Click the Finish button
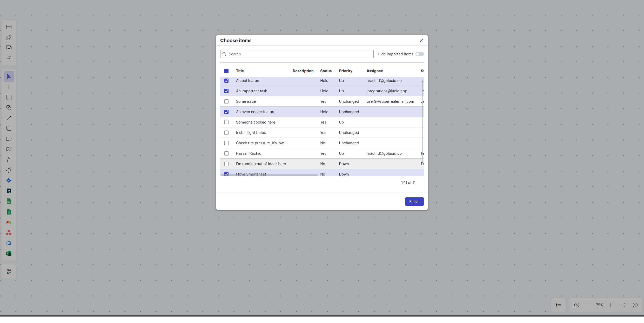The width and height of the screenshot is (644, 323). coord(414,202)
